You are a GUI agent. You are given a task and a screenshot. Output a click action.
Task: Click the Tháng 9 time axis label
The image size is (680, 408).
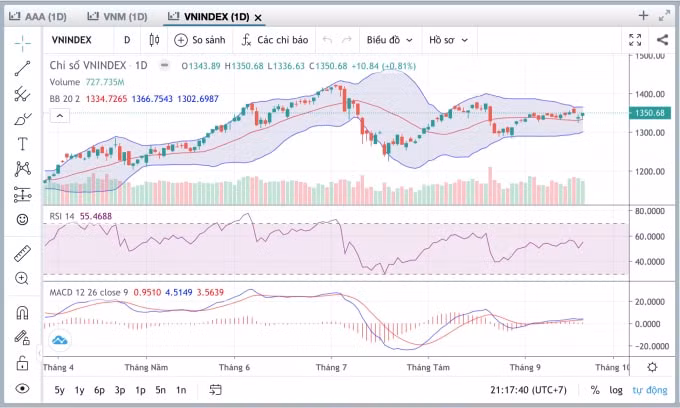[x=525, y=368]
